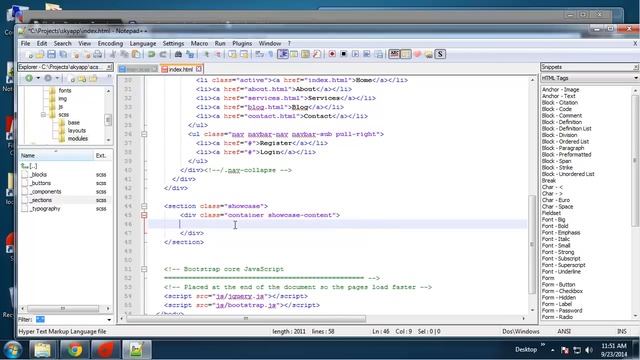The height and width of the screenshot is (360, 640).
Task: Toggle the highlighted indent guide button
Action: click(x=282, y=54)
